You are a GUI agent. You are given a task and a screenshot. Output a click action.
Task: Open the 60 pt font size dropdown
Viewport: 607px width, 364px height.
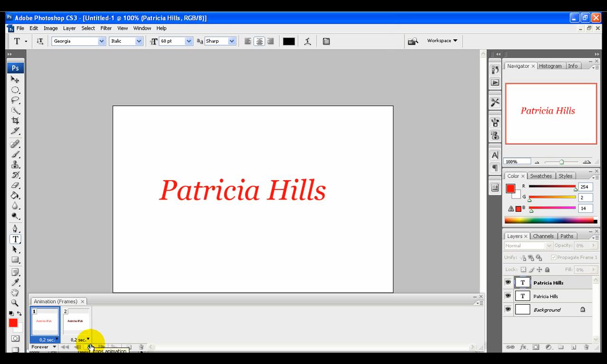coord(189,41)
